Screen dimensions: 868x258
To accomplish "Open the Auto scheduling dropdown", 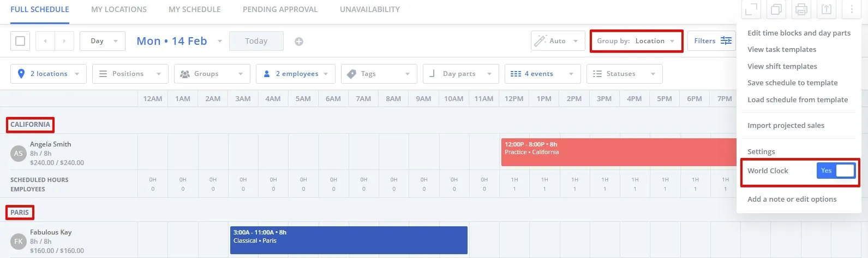I will point(558,41).
